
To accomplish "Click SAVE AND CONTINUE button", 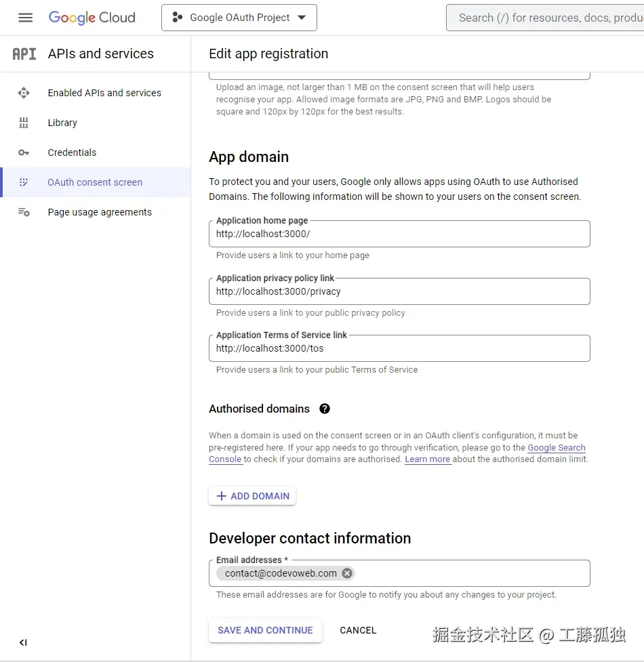I will pos(265,630).
